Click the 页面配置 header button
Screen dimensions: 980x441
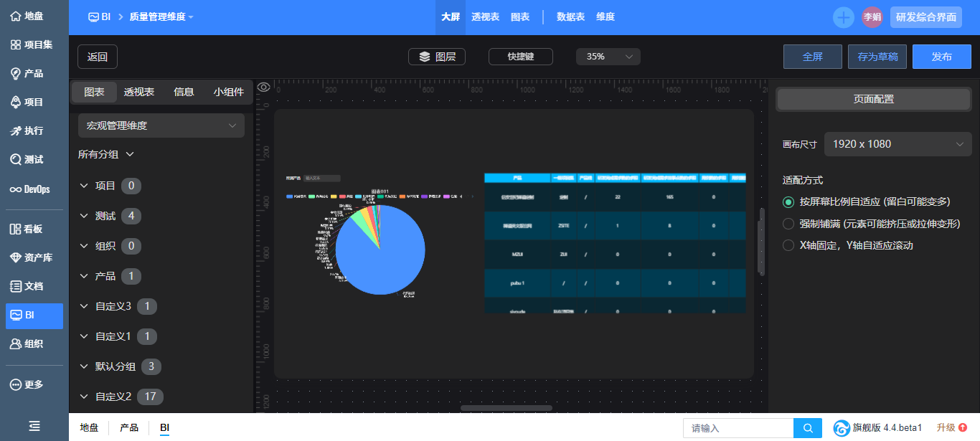point(874,99)
